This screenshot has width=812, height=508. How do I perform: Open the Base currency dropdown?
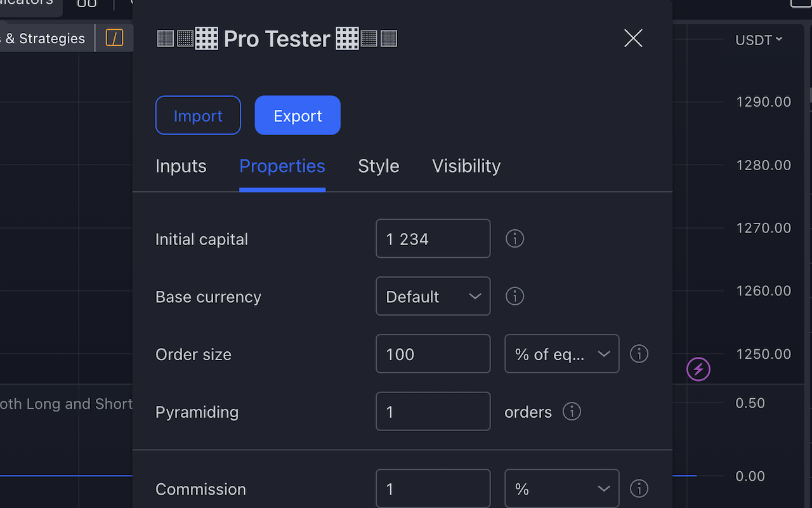point(433,296)
